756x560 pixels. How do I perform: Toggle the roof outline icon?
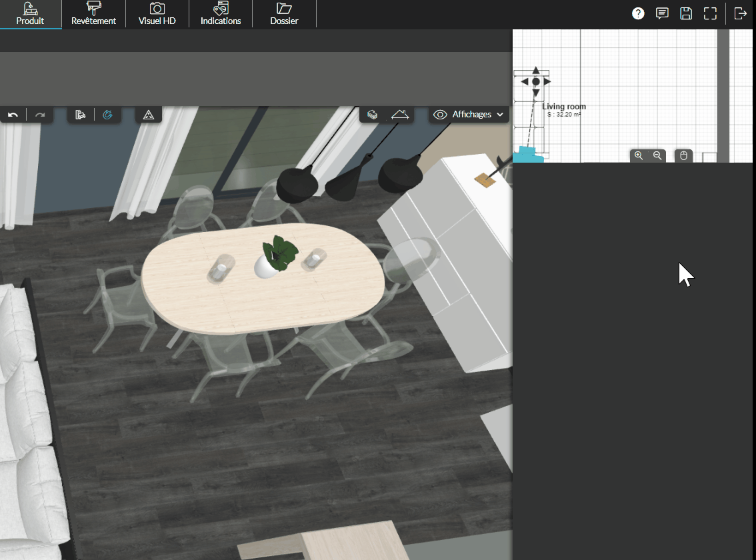point(400,115)
